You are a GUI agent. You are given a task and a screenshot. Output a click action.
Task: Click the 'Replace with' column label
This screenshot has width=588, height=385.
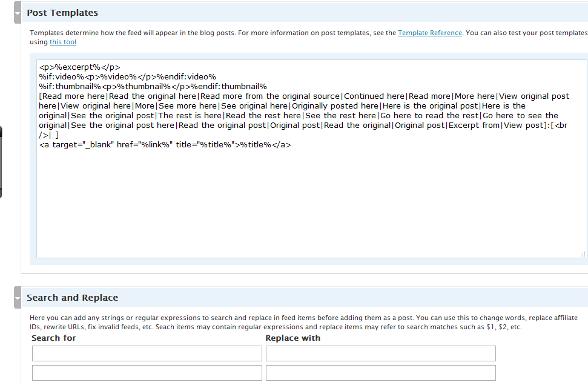293,338
